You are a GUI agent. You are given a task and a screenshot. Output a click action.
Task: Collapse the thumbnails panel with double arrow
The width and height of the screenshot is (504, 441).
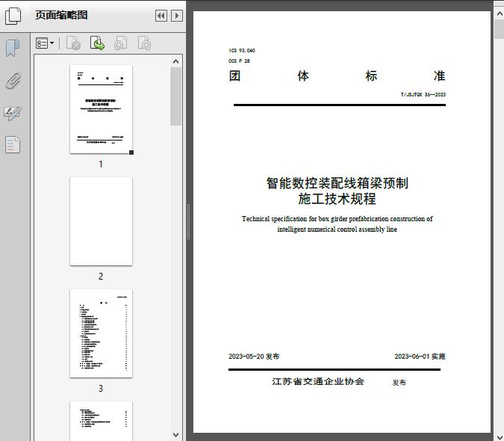point(161,16)
